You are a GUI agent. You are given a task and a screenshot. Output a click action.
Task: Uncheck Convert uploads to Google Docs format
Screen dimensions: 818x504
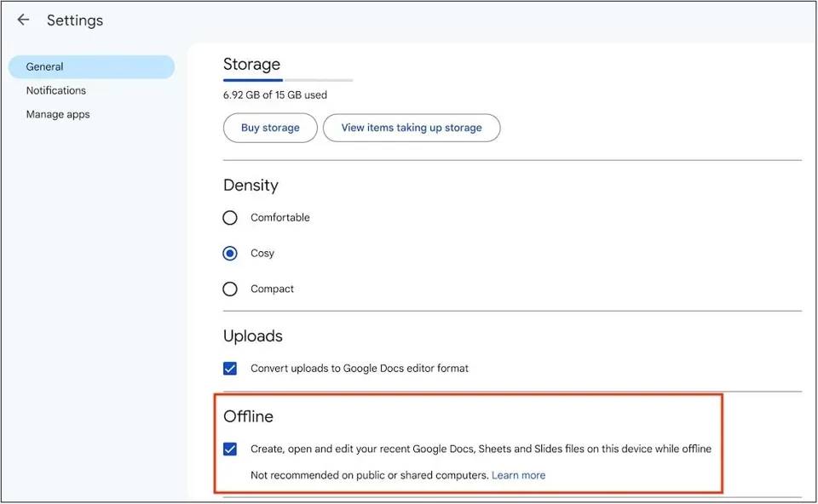coord(230,369)
